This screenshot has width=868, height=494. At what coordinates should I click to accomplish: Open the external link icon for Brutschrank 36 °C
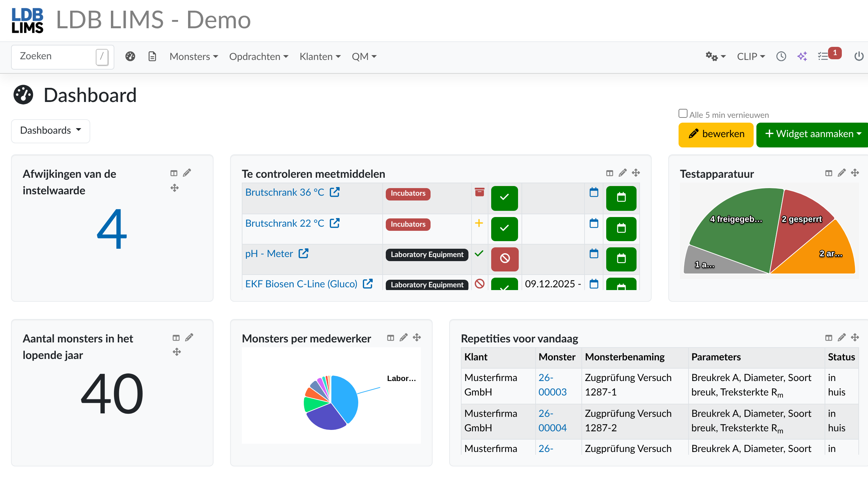(x=335, y=192)
